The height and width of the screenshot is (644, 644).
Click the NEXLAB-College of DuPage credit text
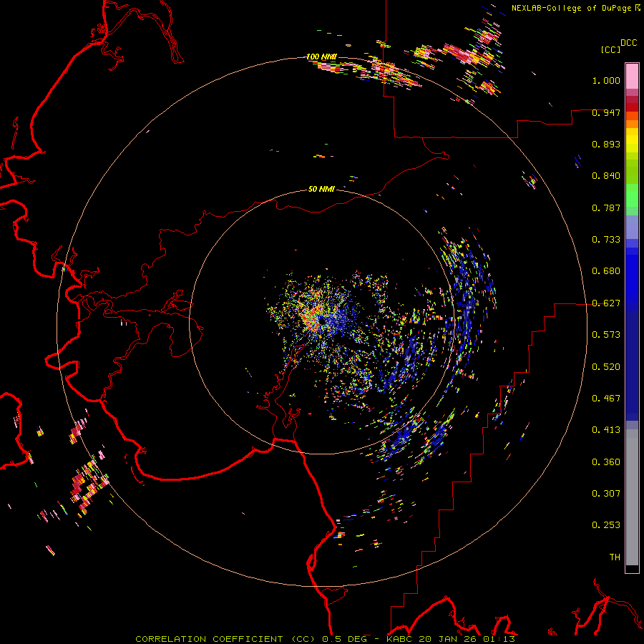coord(576,8)
